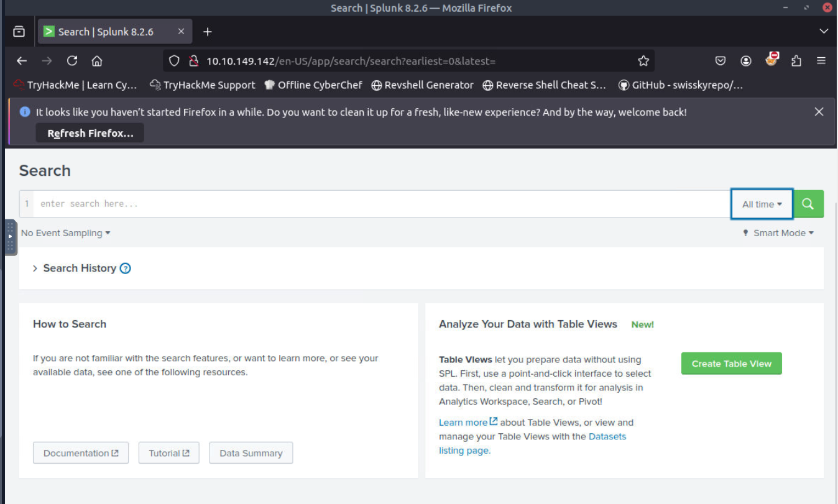Reload the page with Firefox refresh icon
Screen dimensions: 838x504
[72, 61]
